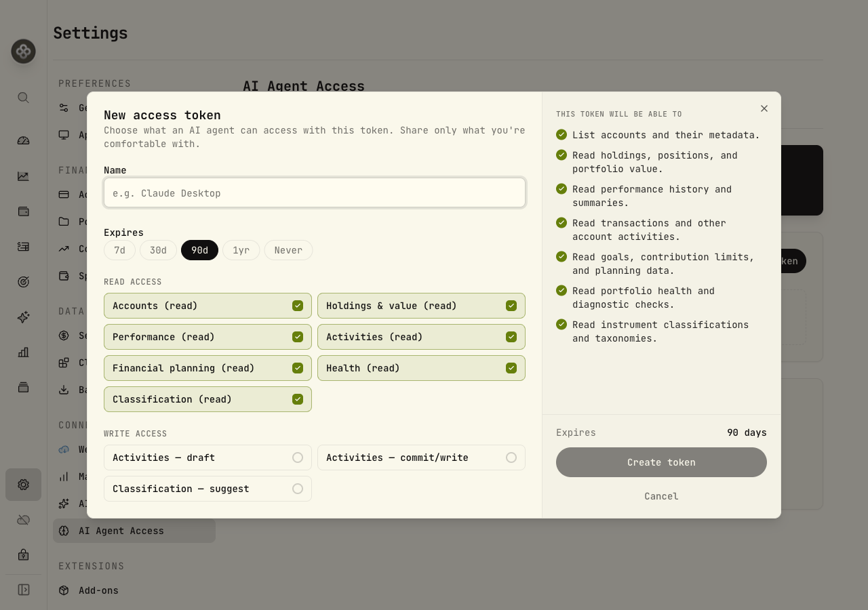Select the 90d expiry option
Screen dimensions: 868x610
click(199, 250)
